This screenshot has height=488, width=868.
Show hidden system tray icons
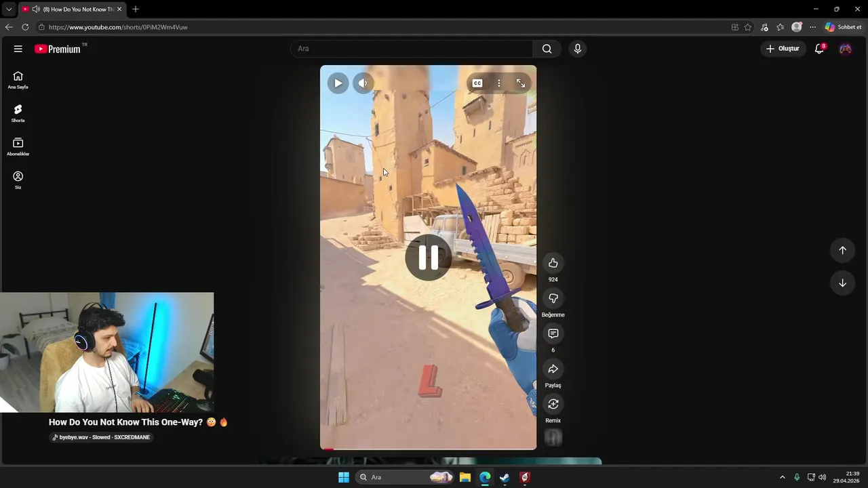pyautogui.click(x=782, y=477)
